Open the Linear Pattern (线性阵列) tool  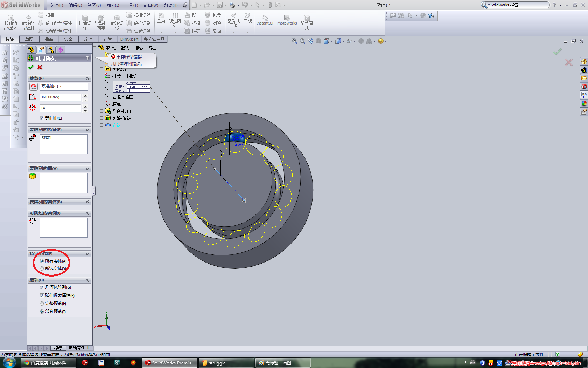click(x=175, y=20)
